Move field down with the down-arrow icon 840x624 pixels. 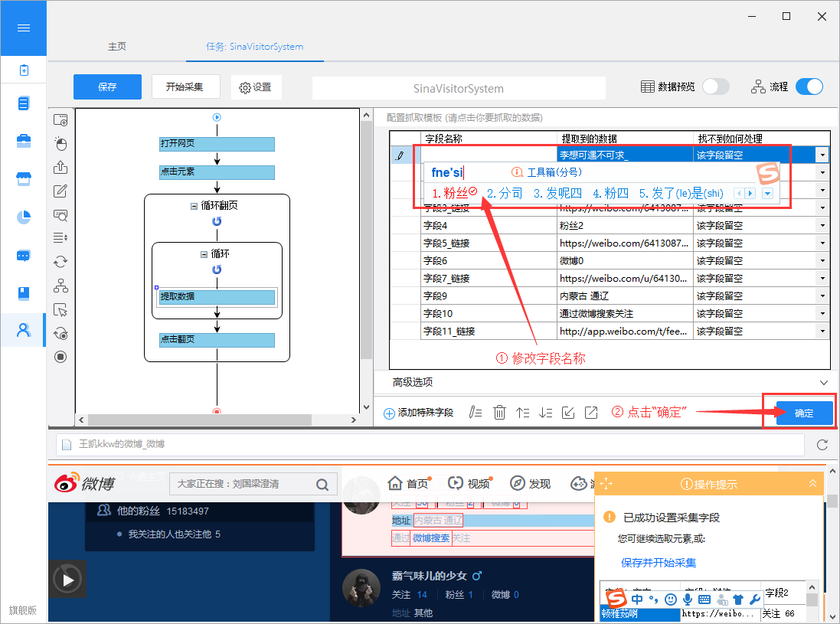click(545, 412)
